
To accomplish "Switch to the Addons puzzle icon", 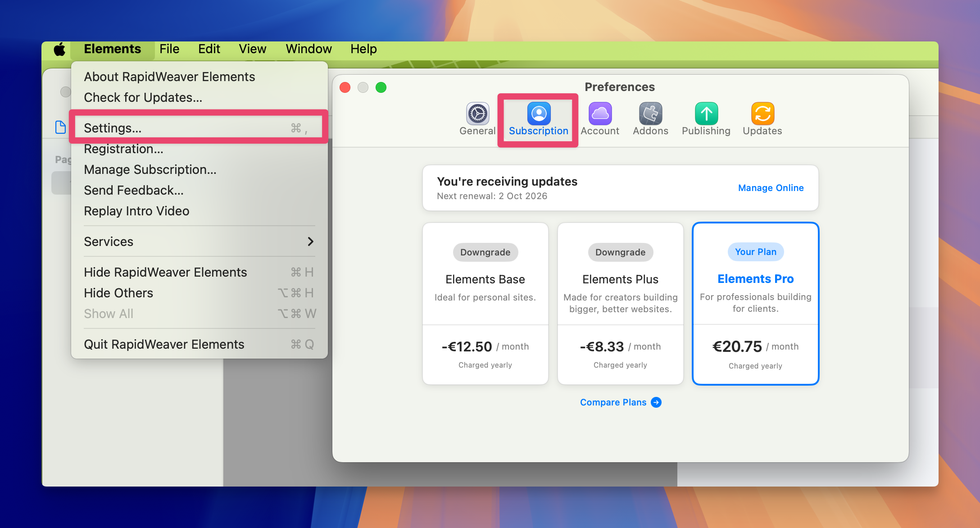I will click(650, 114).
